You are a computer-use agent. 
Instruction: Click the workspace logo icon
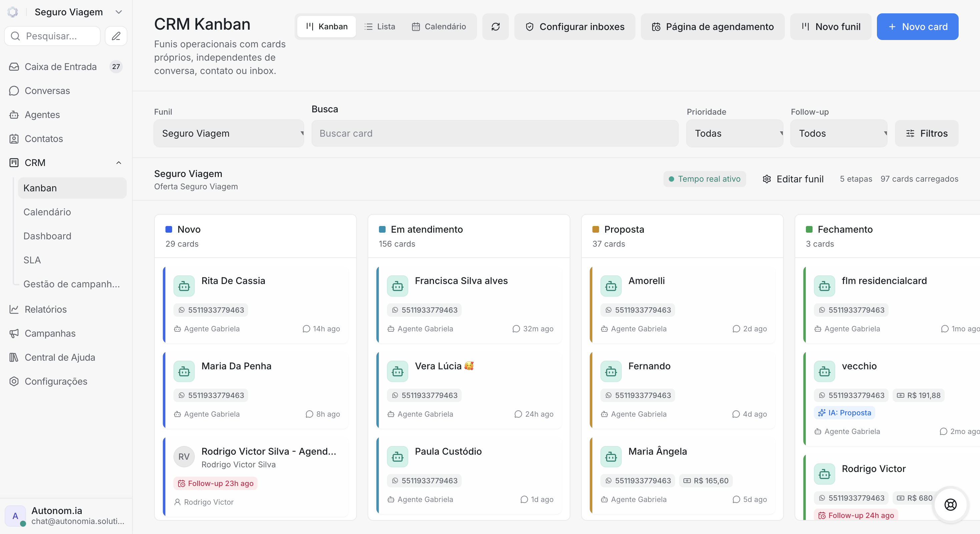(x=13, y=12)
